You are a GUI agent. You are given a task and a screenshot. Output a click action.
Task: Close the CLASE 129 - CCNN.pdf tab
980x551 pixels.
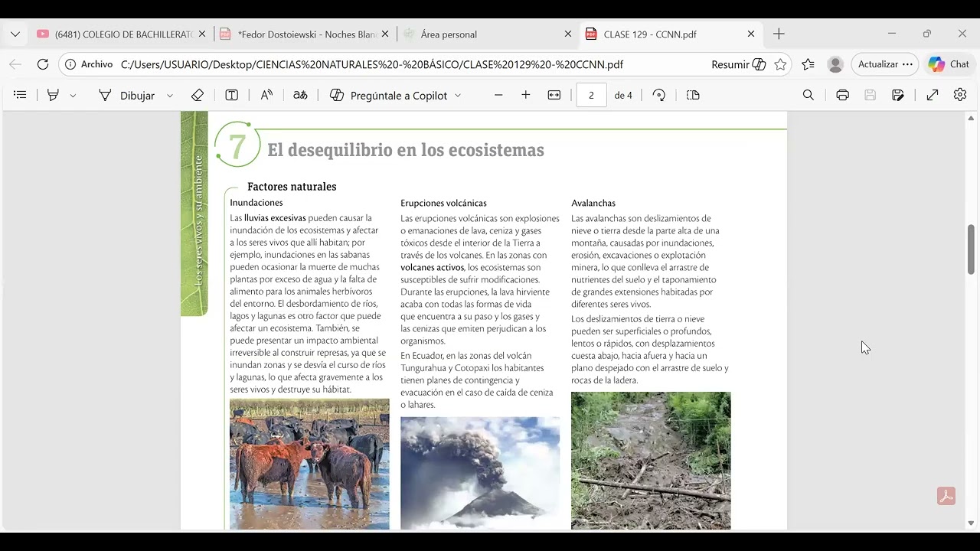(x=751, y=34)
